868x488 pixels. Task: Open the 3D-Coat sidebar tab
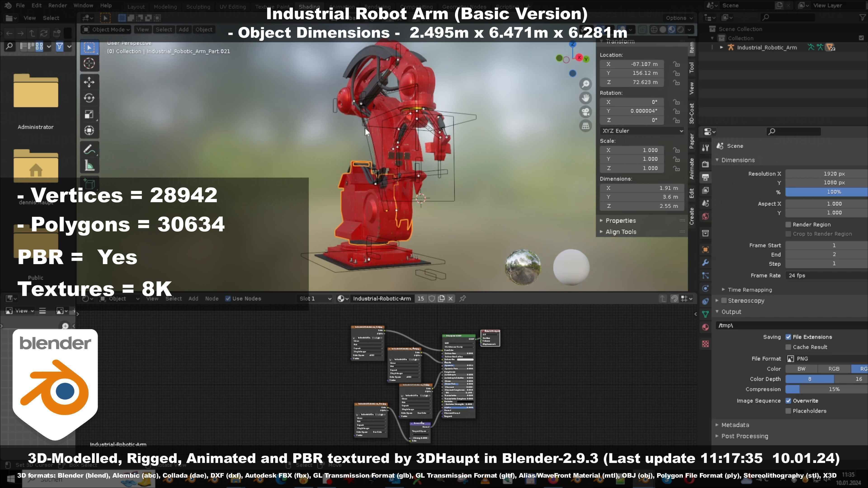pyautogui.click(x=692, y=113)
